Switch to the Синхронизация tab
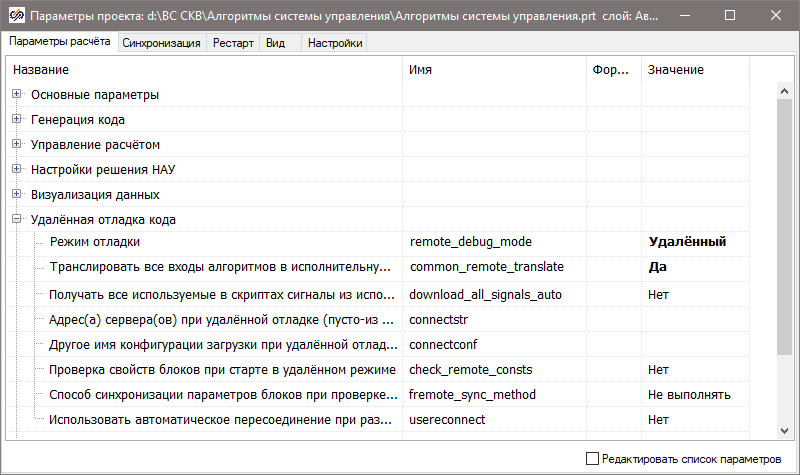Viewport: 800px width, 475px height. point(162,43)
